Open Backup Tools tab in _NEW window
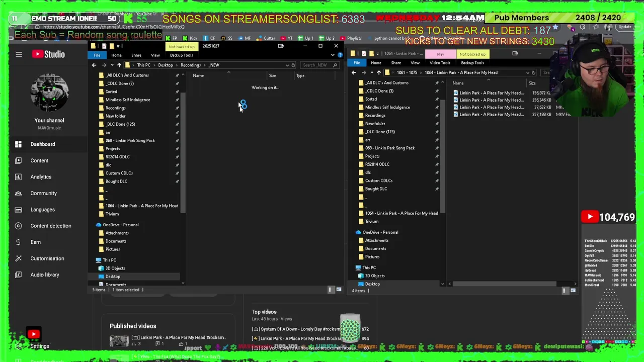 tap(181, 55)
